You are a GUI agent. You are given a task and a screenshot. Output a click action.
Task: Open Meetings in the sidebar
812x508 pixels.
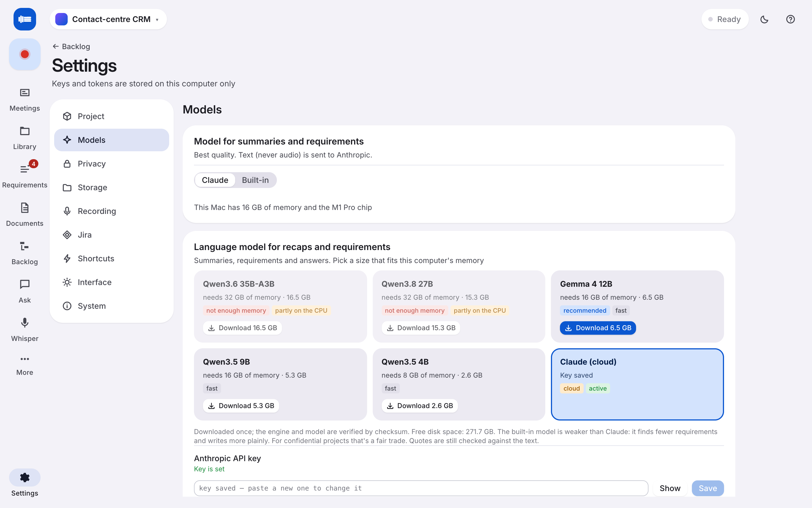coord(25,100)
